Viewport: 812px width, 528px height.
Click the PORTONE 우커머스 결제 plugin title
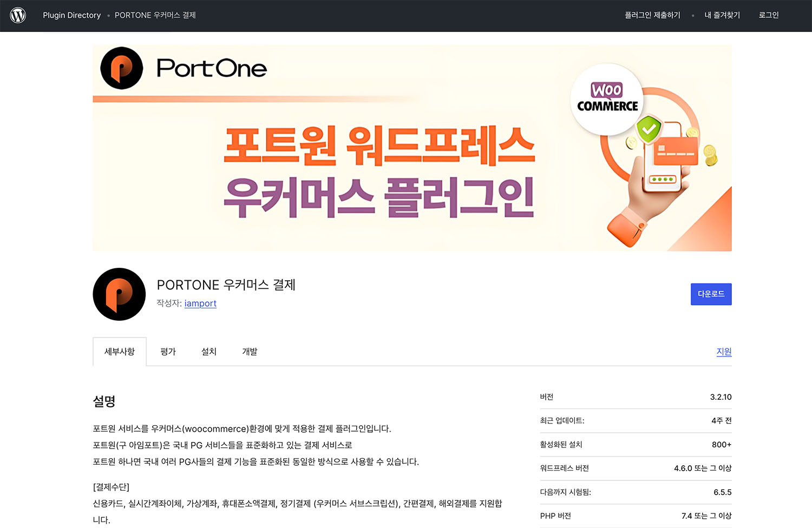pos(226,285)
